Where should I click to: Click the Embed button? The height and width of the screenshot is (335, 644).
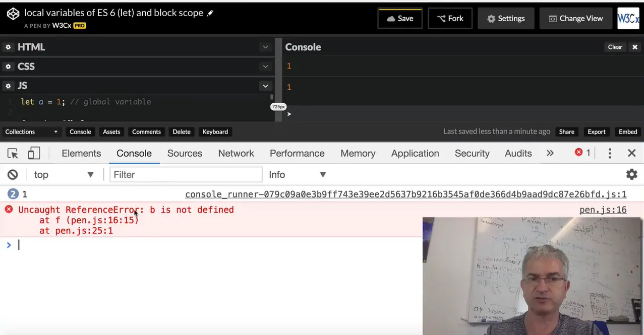tap(628, 131)
